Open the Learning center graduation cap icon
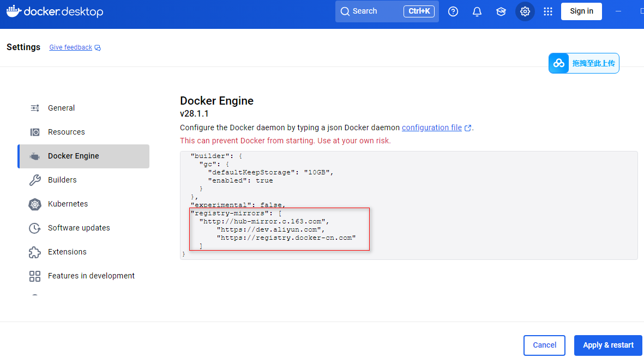 501,11
